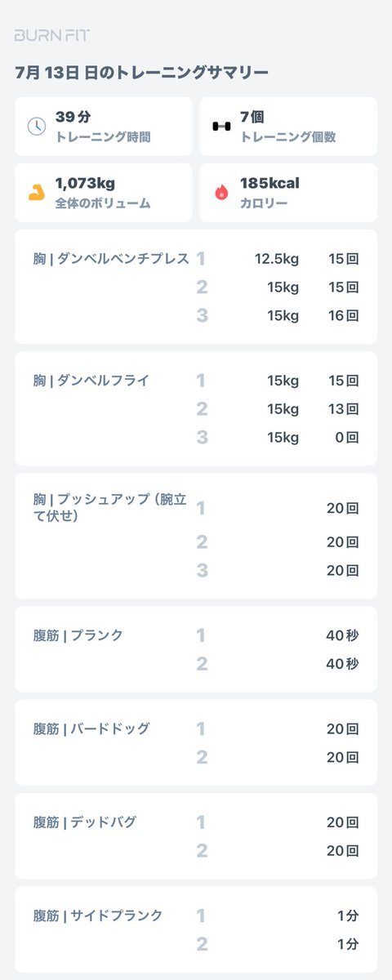This screenshot has height=980, width=392.
Task: Click the 7月 13日 training summary heading
Action: tap(142, 73)
